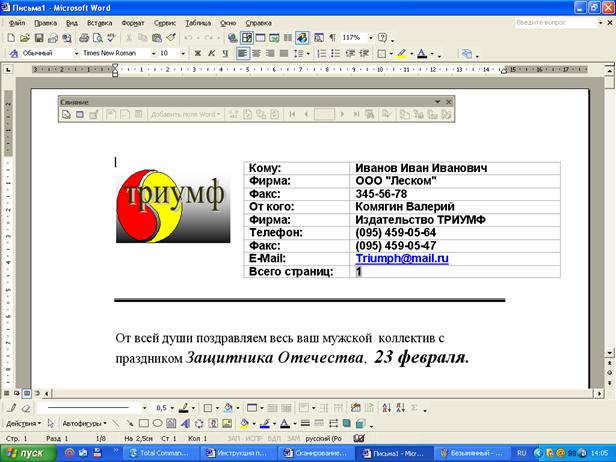Click the font color button
This screenshot has height=462, width=616.
[423, 53]
